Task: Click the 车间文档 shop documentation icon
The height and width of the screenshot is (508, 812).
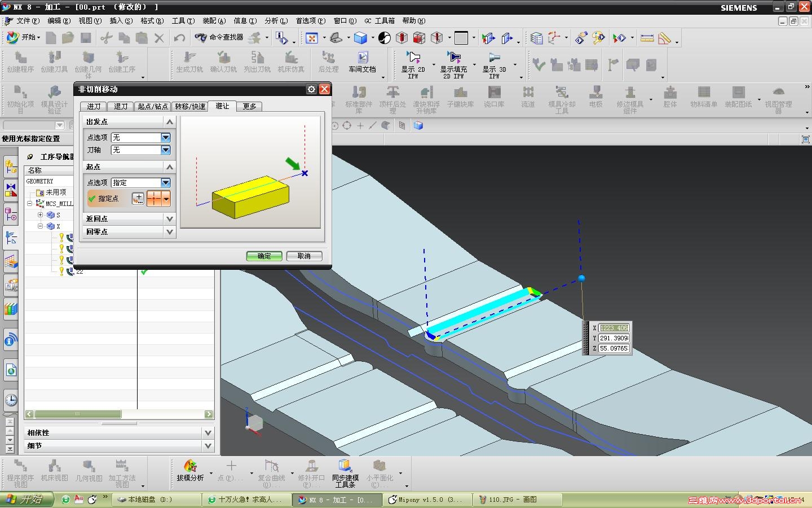Action: tap(362, 62)
